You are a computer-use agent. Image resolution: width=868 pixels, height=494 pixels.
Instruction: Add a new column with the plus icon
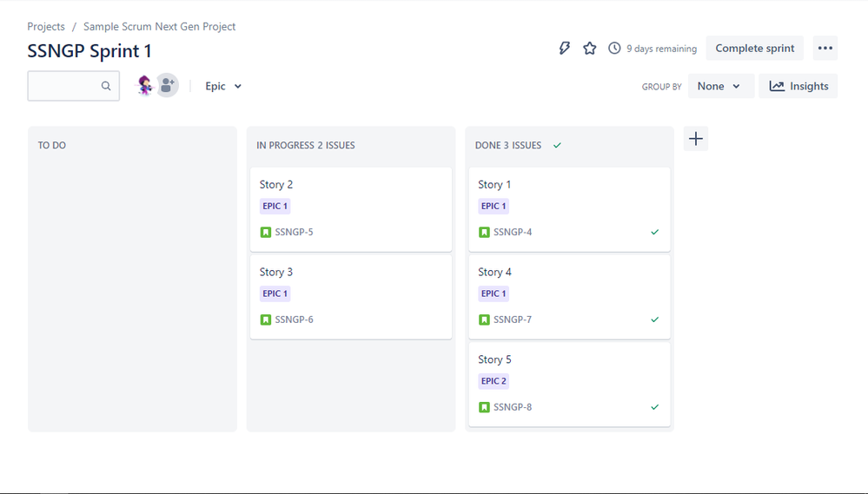pyautogui.click(x=696, y=139)
